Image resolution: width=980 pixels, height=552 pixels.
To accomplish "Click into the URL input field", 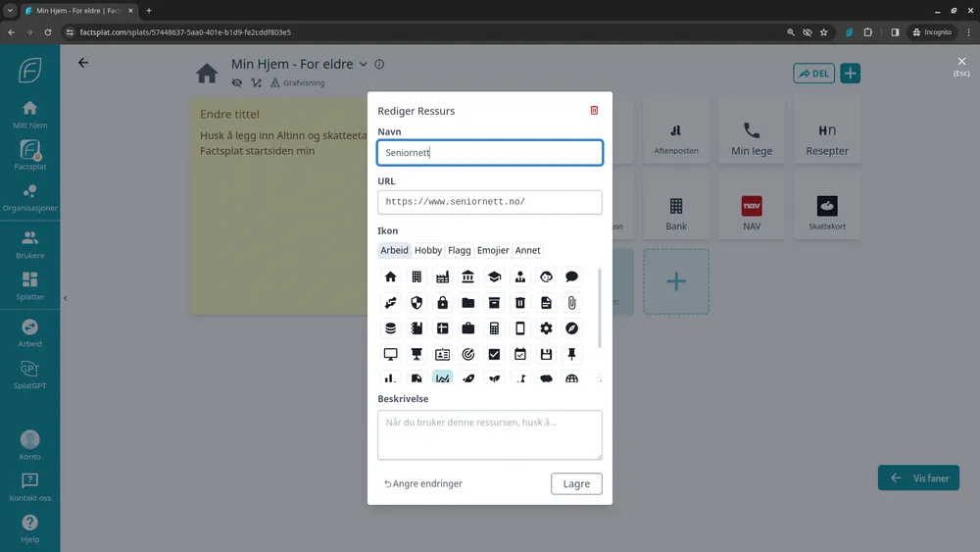I will [x=489, y=202].
